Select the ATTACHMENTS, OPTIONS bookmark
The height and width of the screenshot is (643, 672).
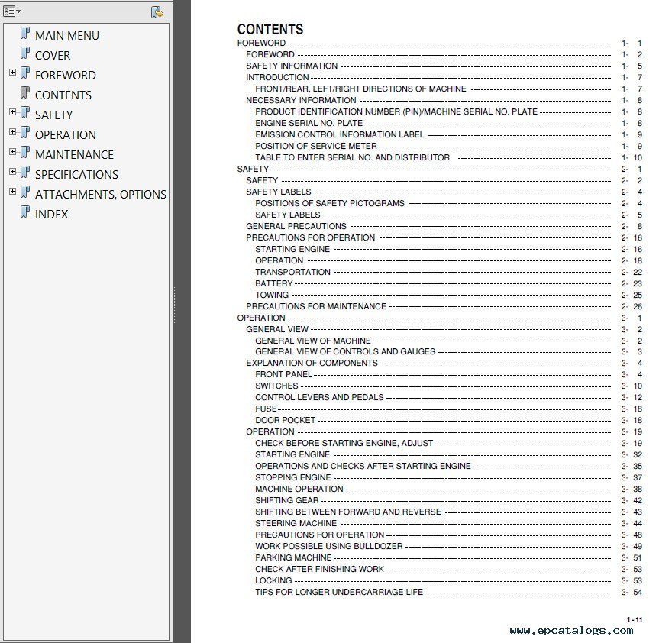(101, 195)
